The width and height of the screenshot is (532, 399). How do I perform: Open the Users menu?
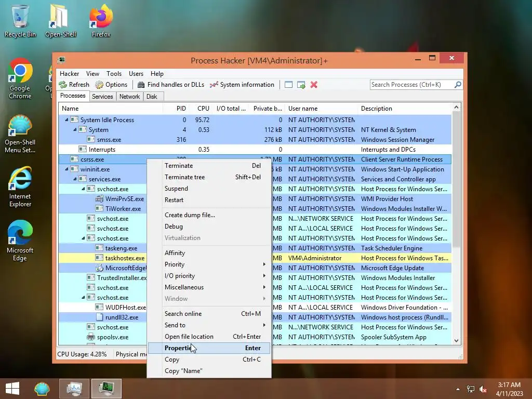pos(136,74)
